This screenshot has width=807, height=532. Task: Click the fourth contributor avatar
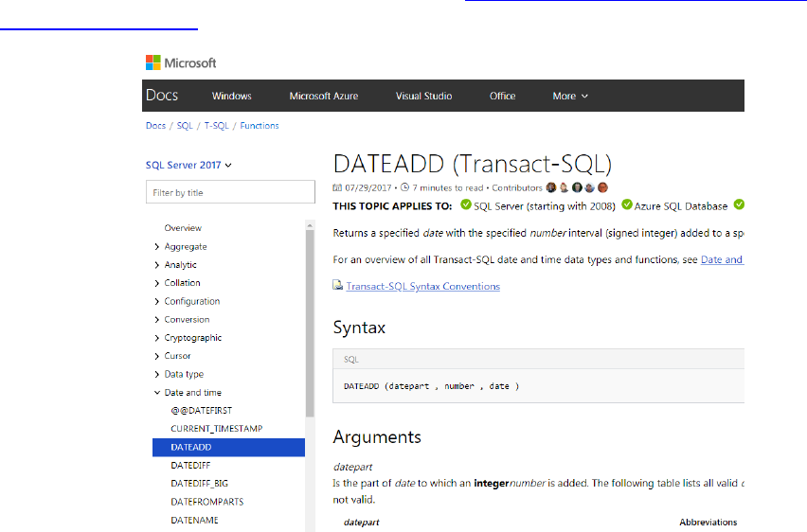tap(590, 187)
